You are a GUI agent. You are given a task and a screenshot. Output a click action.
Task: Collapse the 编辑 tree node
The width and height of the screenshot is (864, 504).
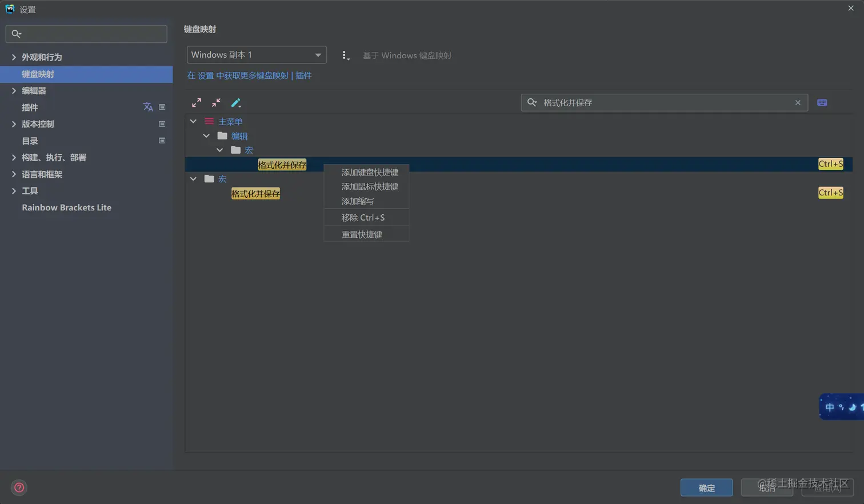pyautogui.click(x=206, y=136)
